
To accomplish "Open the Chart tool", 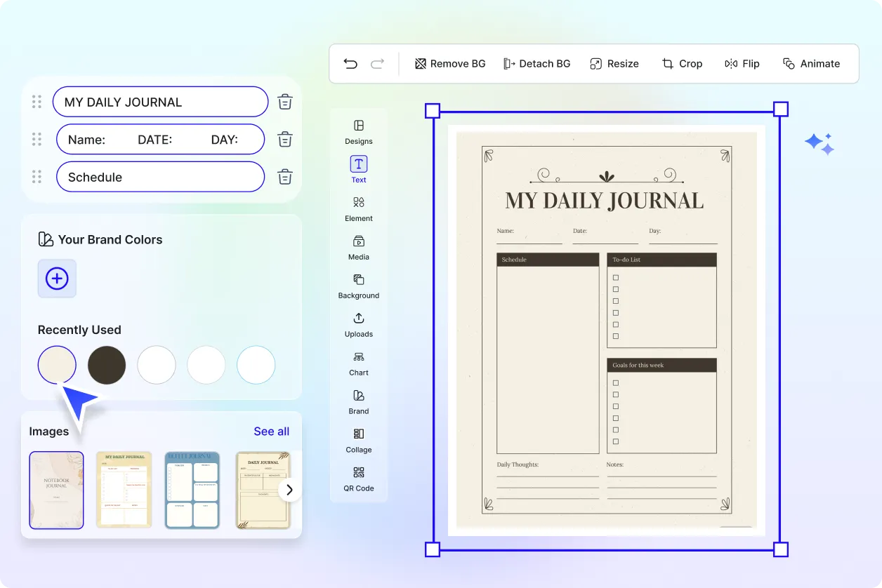I will click(x=359, y=363).
